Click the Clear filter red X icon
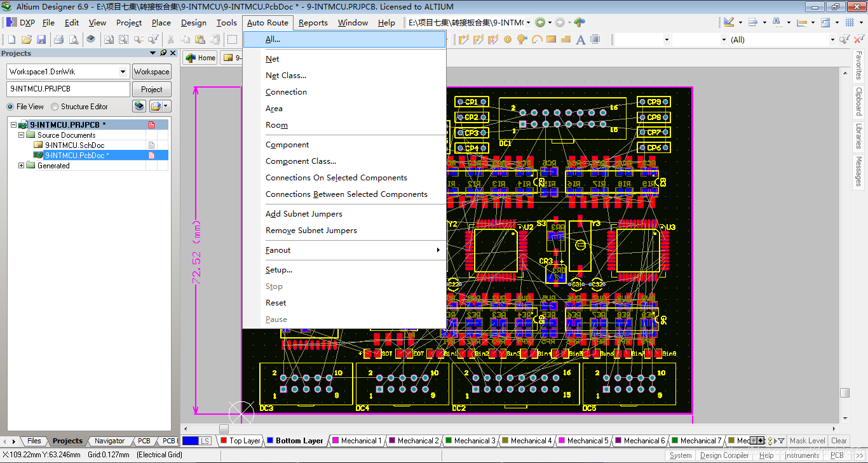 (859, 39)
